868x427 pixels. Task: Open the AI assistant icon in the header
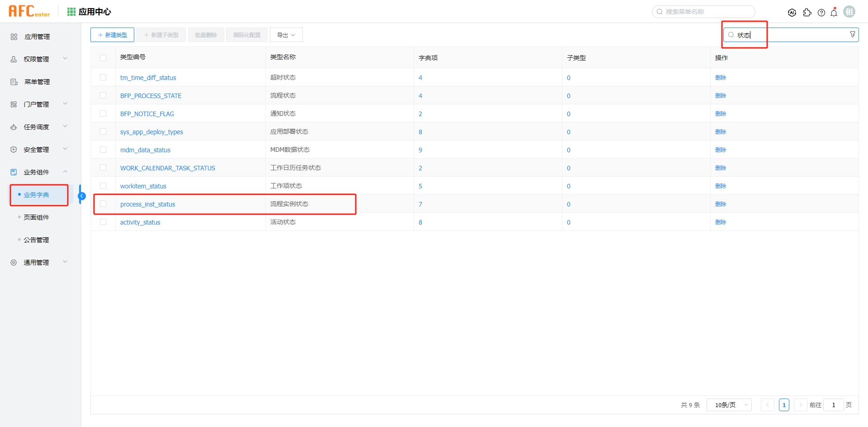(793, 13)
